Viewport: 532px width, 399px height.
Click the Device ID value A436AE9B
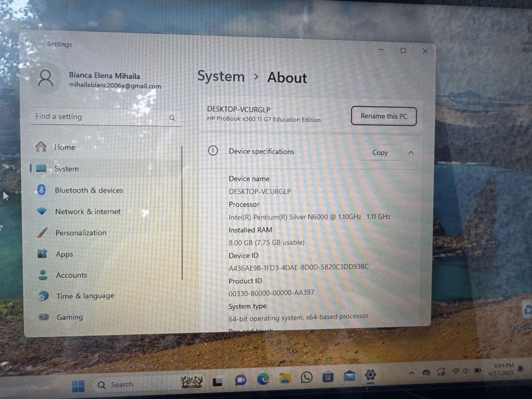coord(298,267)
